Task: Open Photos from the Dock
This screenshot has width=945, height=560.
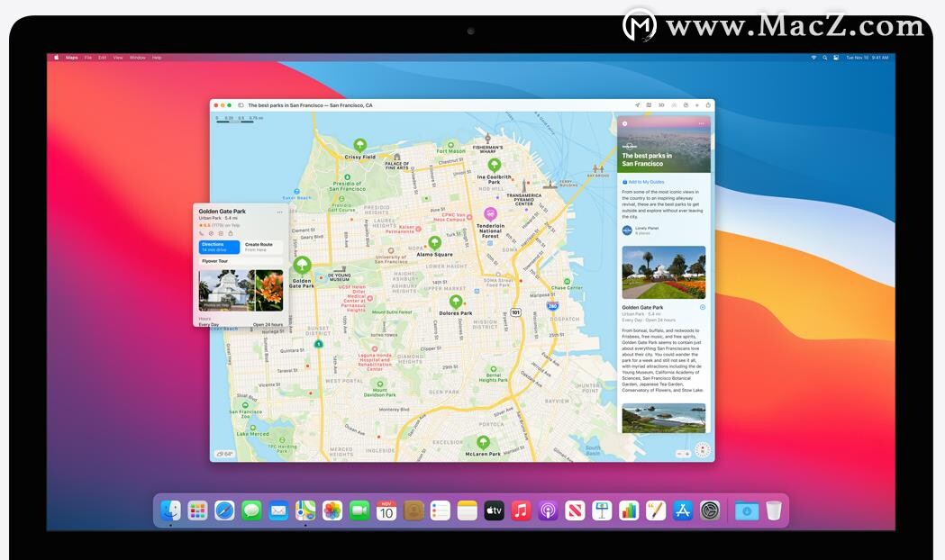Action: (332, 510)
